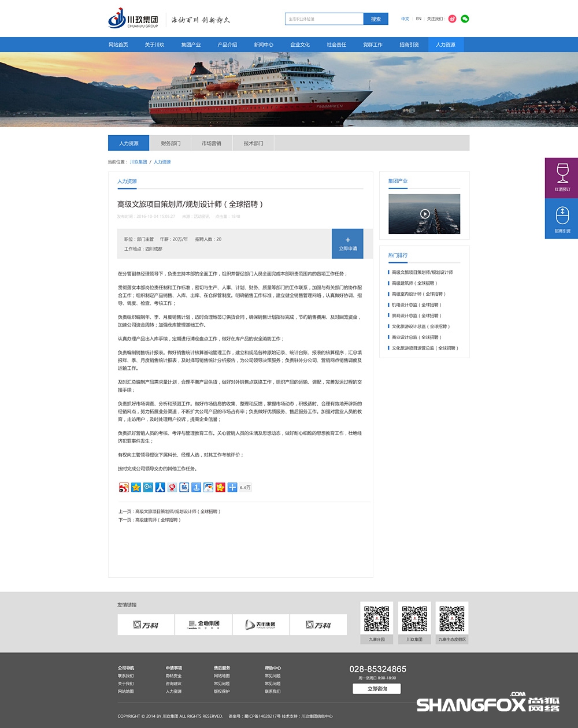
Task: Open 版权保护 footer link
Action: [x=222, y=692]
